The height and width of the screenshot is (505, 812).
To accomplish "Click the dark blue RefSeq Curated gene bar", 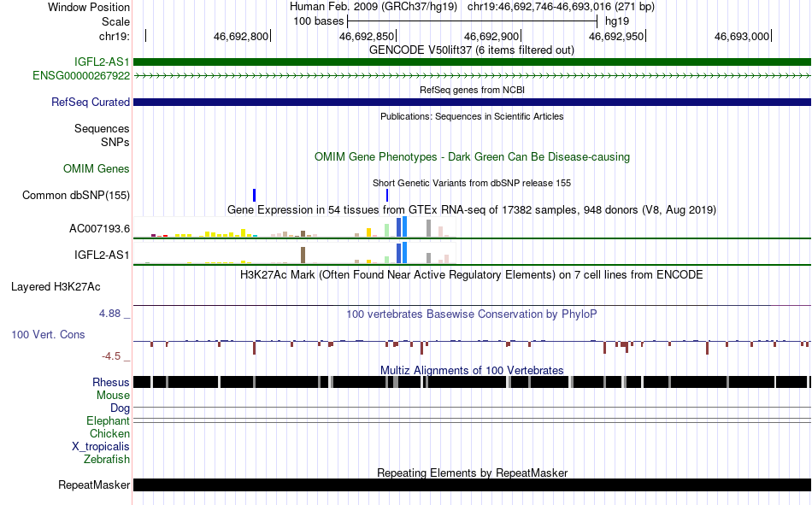I will [473, 102].
